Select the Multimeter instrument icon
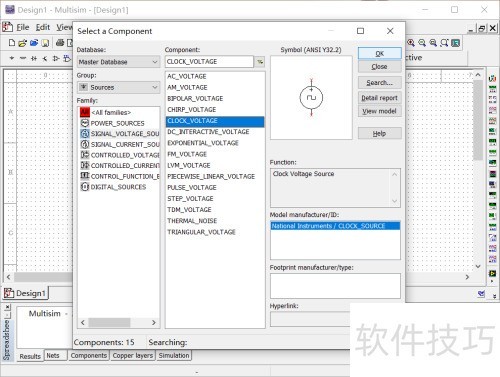The height and width of the screenshot is (377, 500). tap(492, 79)
